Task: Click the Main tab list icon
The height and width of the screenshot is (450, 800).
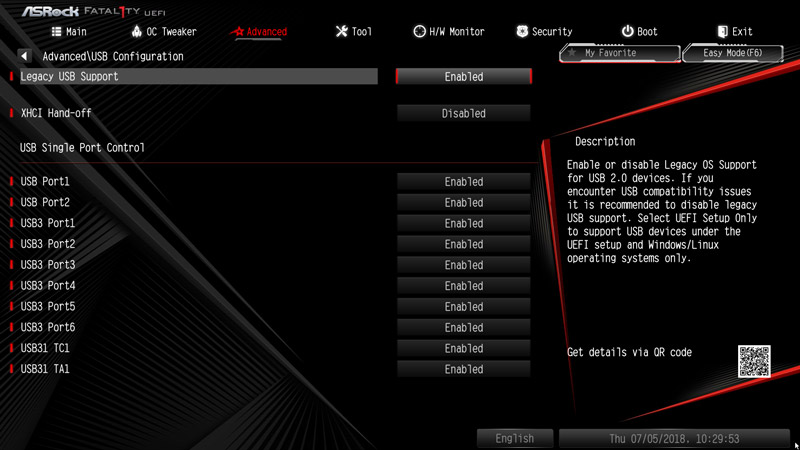Action: (x=57, y=32)
